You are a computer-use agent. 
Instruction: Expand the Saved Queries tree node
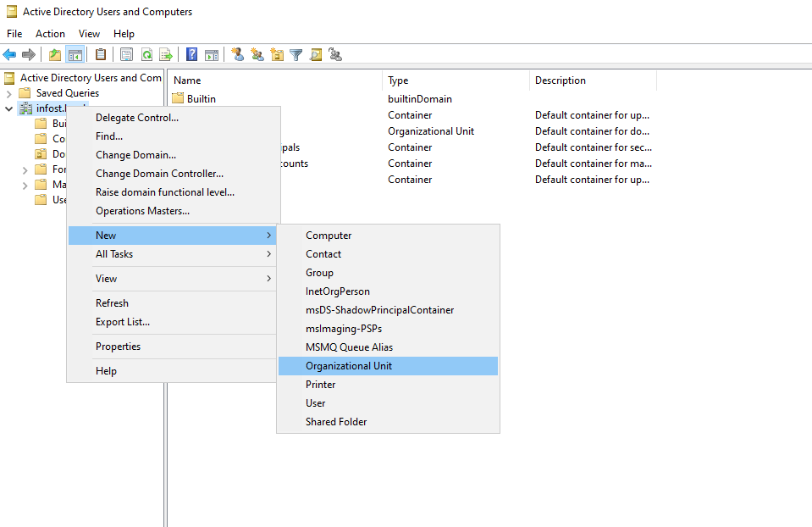pos(8,94)
